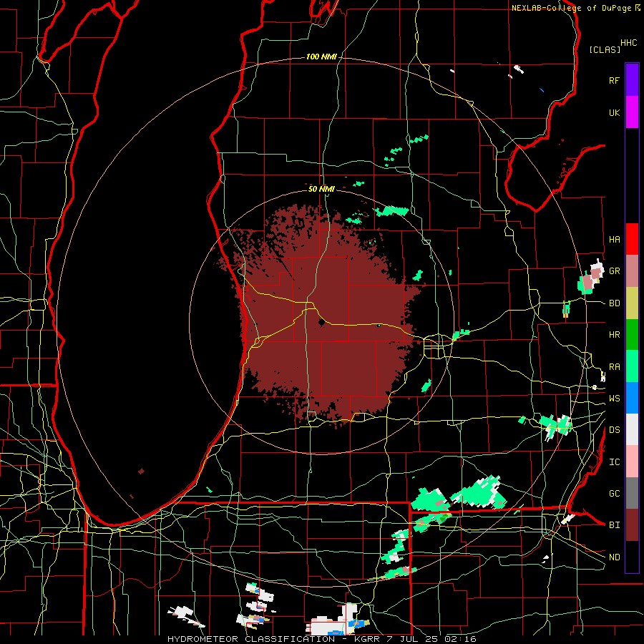Click the KGRR radar site dot at map center

click(x=321, y=323)
